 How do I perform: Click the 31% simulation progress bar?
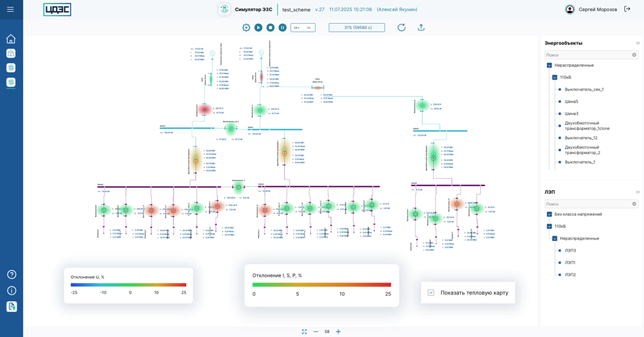pyautogui.click(x=357, y=28)
